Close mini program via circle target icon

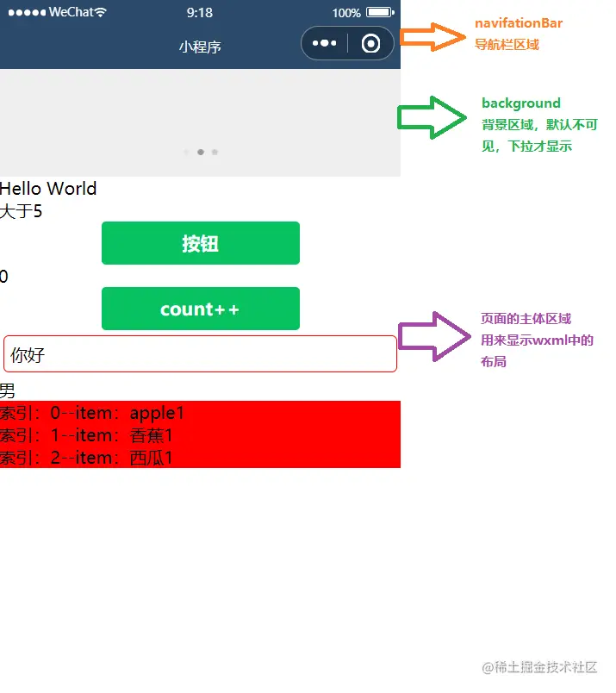(370, 43)
